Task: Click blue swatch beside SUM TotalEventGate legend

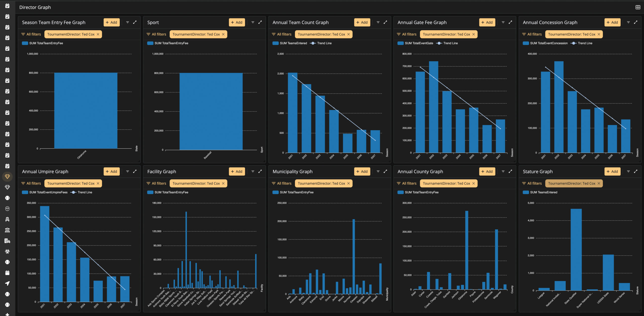Action: coord(400,43)
